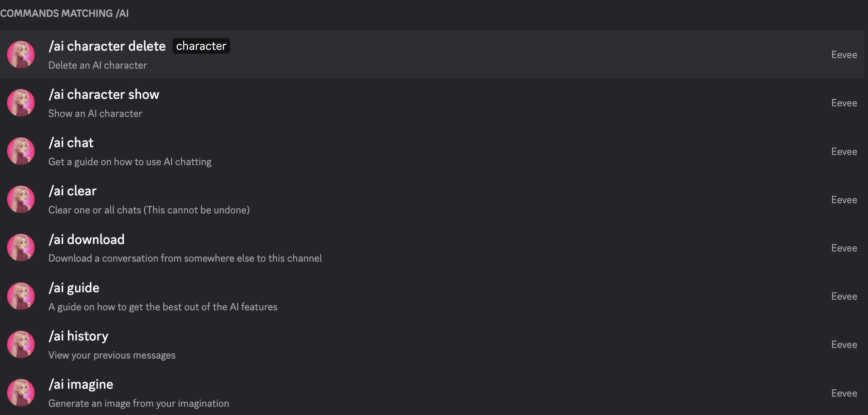Select the /ai chat command

click(x=432, y=151)
